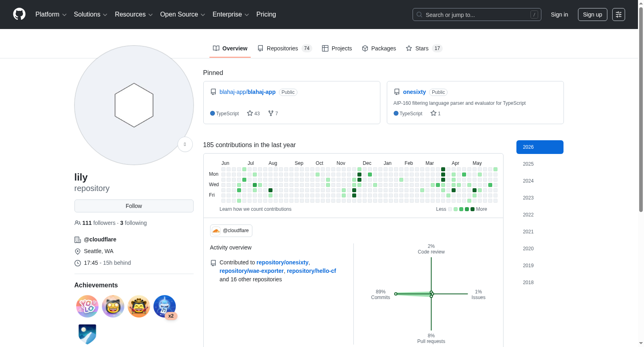Image resolution: width=644 pixels, height=347 pixels.
Task: Click the star icon on onesixty card
Action: (x=433, y=113)
